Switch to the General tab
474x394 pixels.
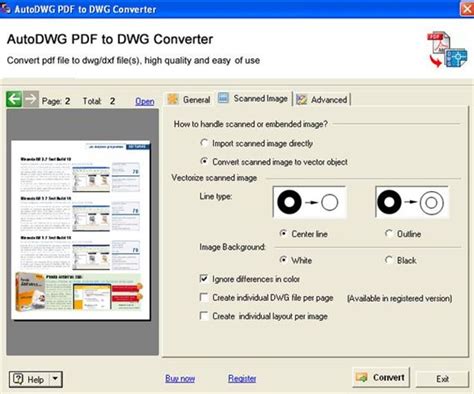tap(189, 99)
